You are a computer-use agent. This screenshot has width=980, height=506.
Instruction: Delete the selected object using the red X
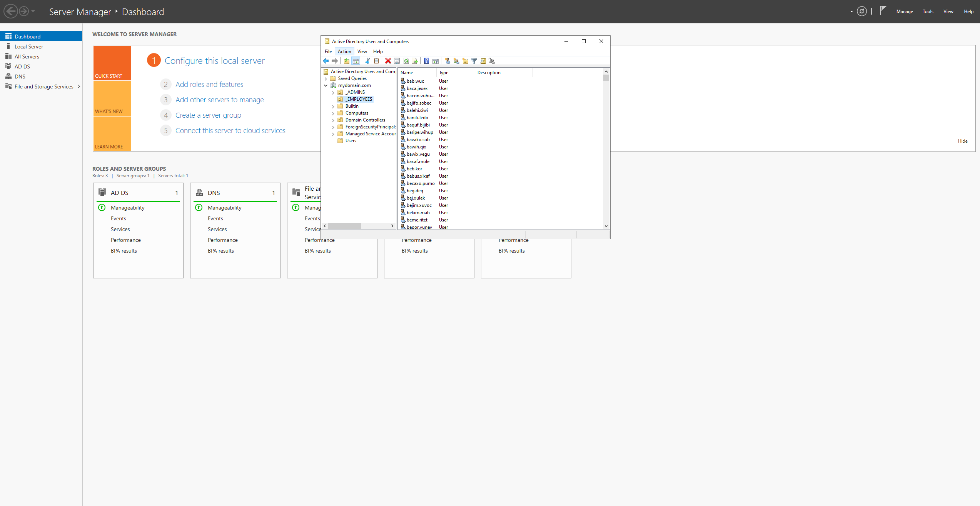click(x=387, y=61)
